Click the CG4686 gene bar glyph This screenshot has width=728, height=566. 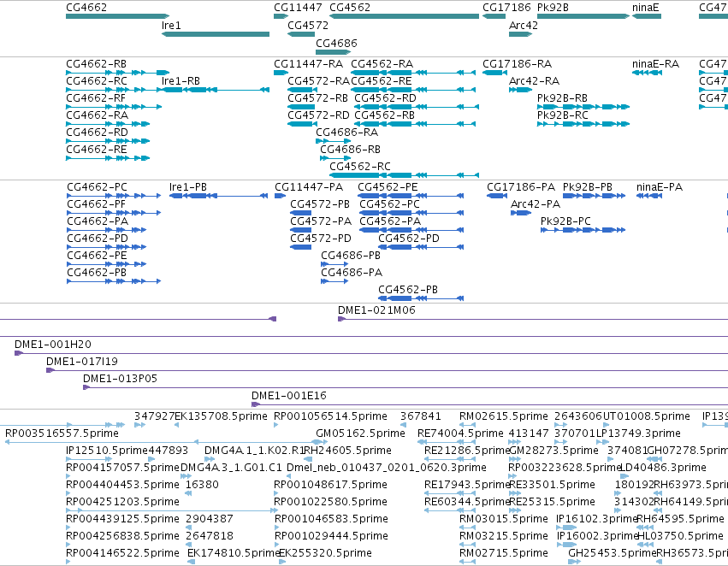[x=333, y=52]
